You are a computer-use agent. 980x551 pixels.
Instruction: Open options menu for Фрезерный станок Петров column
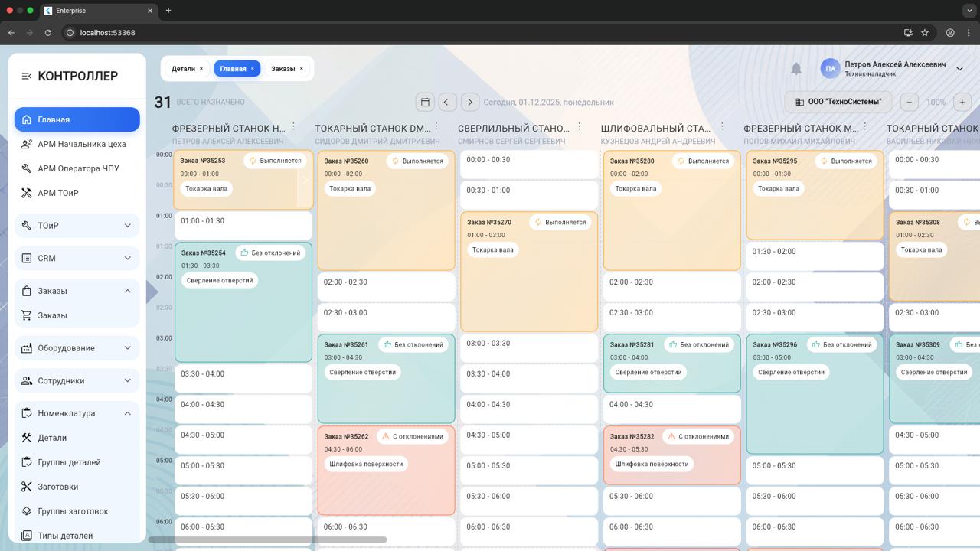293,127
